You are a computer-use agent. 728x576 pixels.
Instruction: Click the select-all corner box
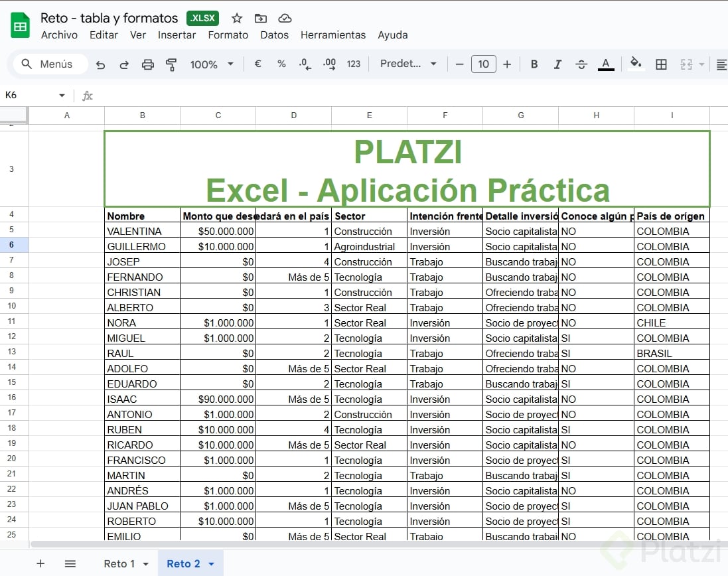tap(14, 115)
